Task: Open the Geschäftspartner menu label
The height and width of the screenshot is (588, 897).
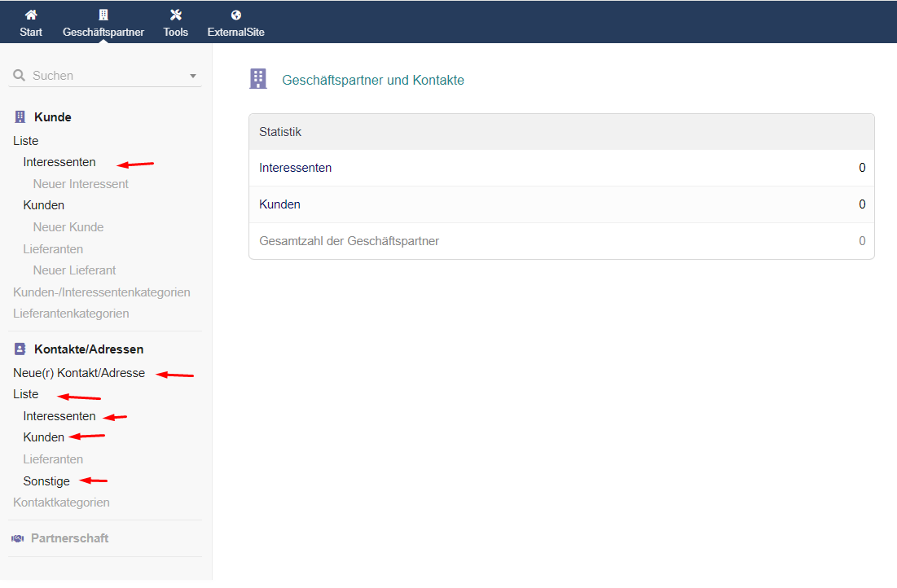Action: (x=103, y=32)
